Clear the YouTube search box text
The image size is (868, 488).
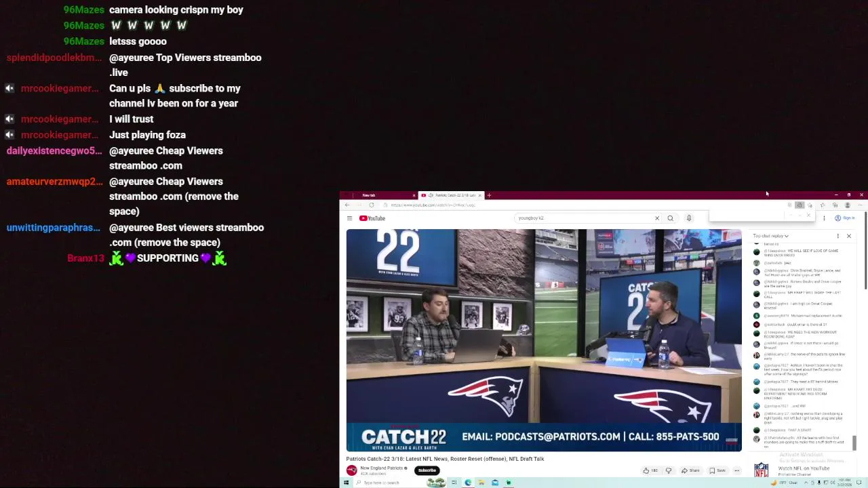tap(656, 218)
